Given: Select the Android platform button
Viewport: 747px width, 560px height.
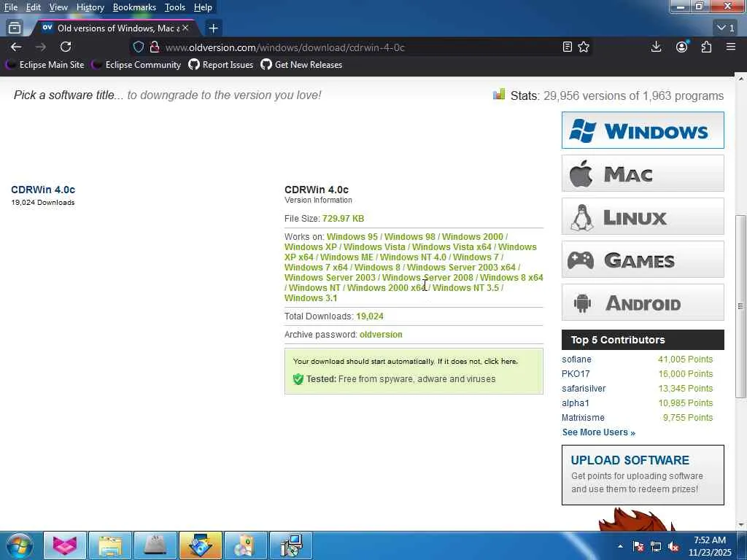Looking at the screenshot, I should pyautogui.click(x=643, y=303).
